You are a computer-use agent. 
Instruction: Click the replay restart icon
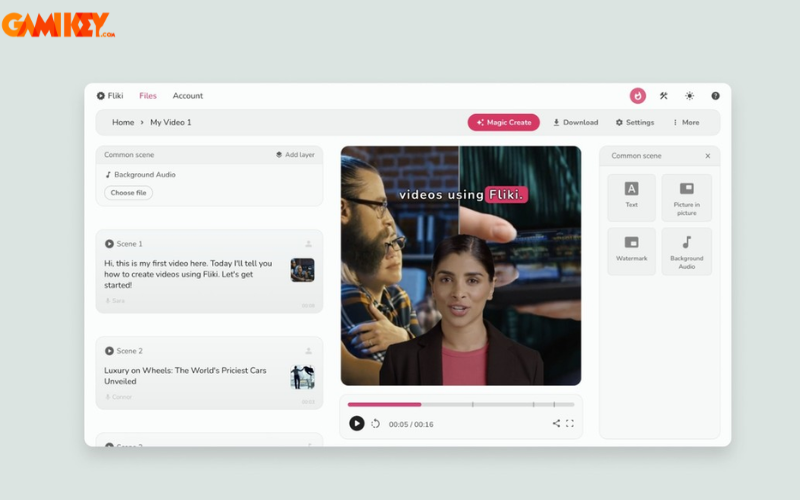point(376,424)
